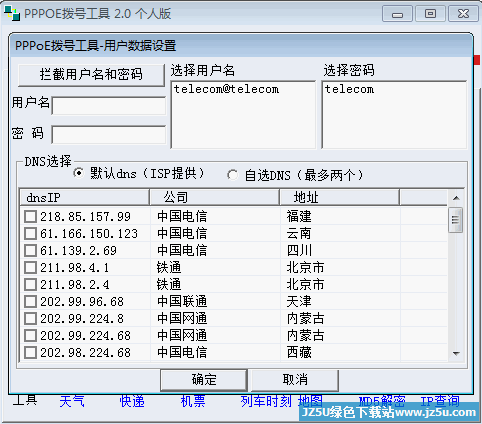Viewport: 482px width, 424px height.
Task: Click the scroll up arrow of DNS list
Action: pyautogui.click(x=456, y=198)
